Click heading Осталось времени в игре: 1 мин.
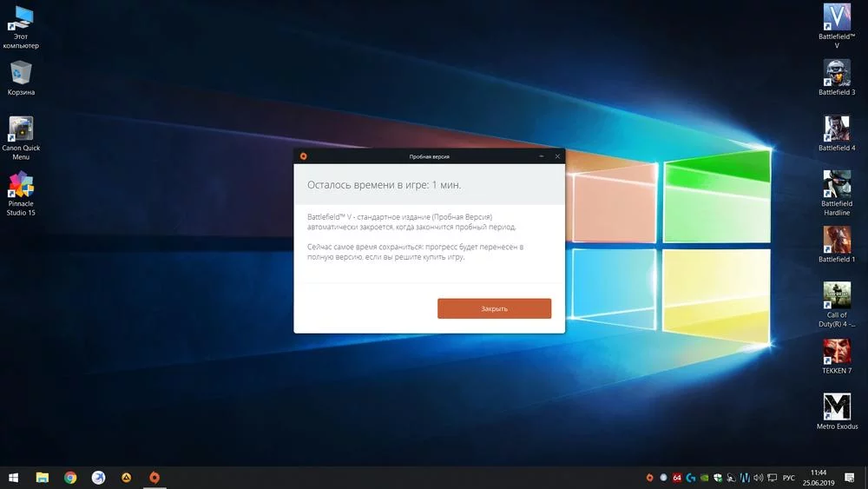 pos(385,185)
